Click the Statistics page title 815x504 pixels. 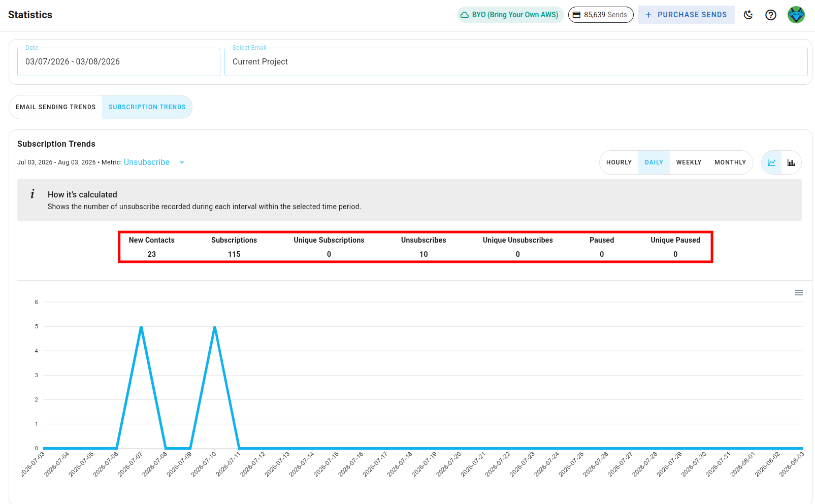click(30, 15)
